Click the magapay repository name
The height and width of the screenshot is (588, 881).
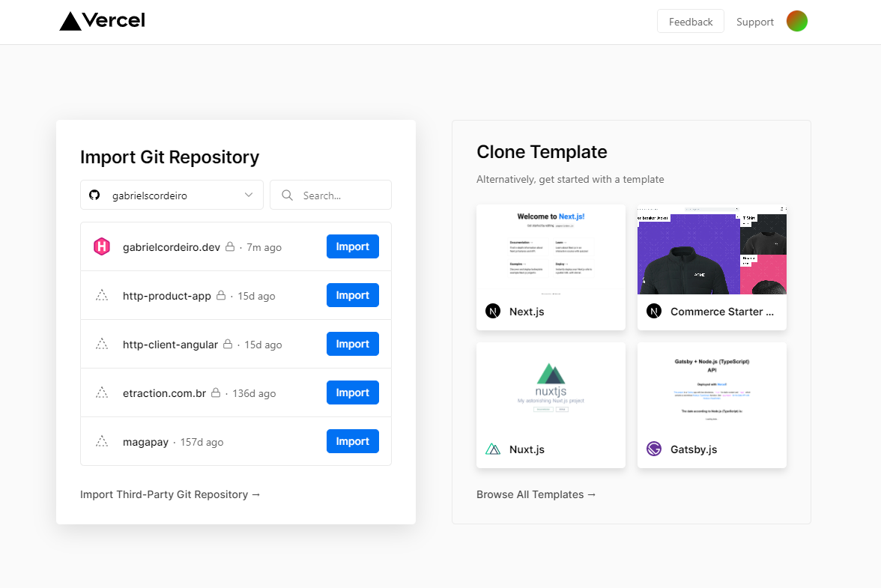pos(145,442)
